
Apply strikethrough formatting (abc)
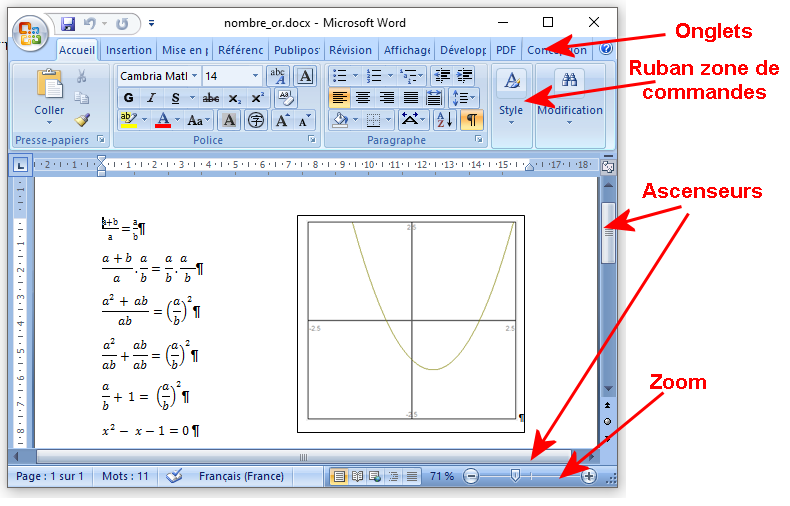[210, 98]
